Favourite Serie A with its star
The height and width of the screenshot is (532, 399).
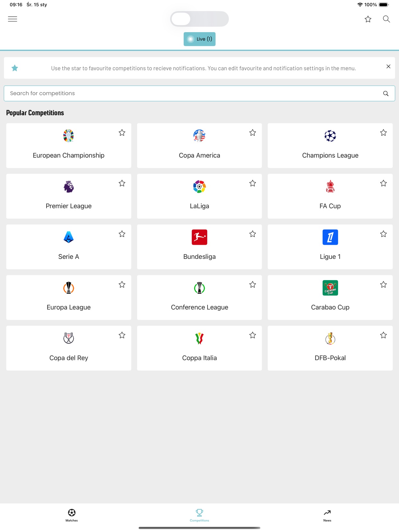point(122,234)
